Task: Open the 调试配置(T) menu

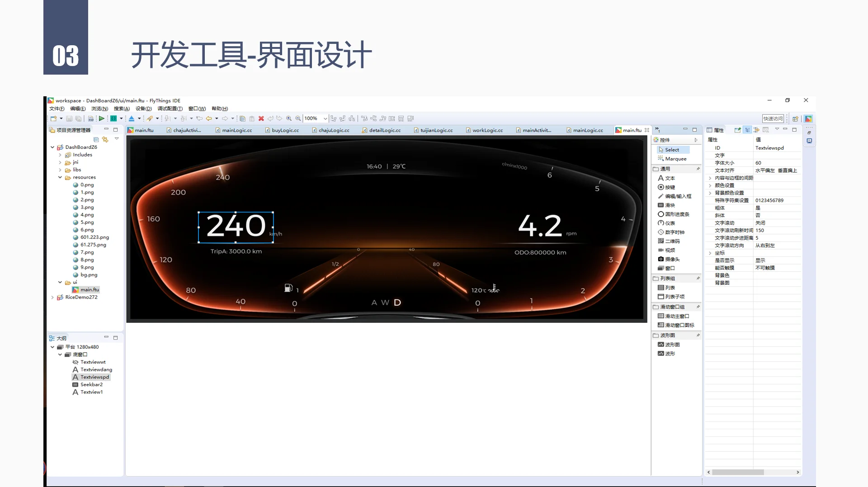Action: [170, 109]
